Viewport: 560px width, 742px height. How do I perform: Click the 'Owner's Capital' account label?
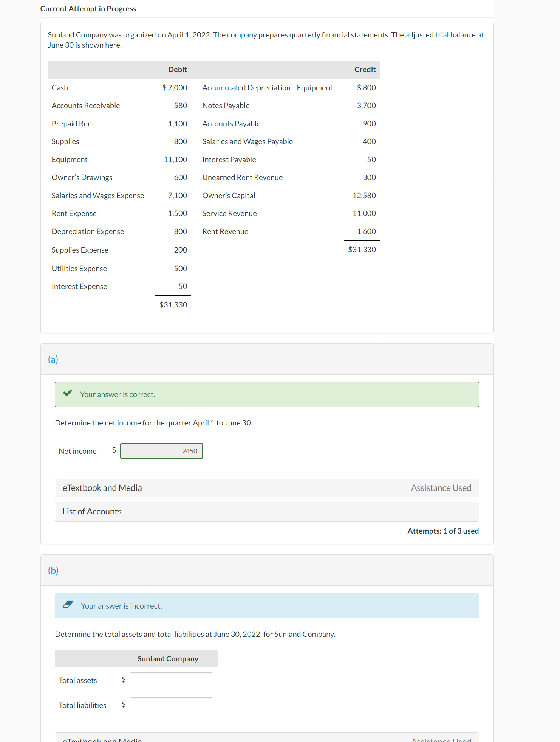click(x=229, y=196)
